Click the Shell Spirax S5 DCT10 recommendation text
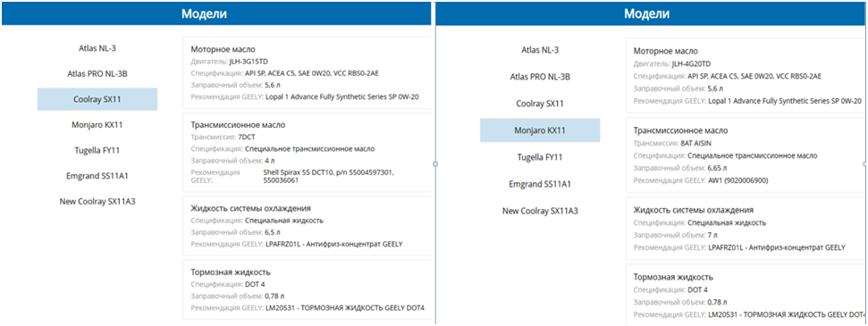 (x=329, y=176)
